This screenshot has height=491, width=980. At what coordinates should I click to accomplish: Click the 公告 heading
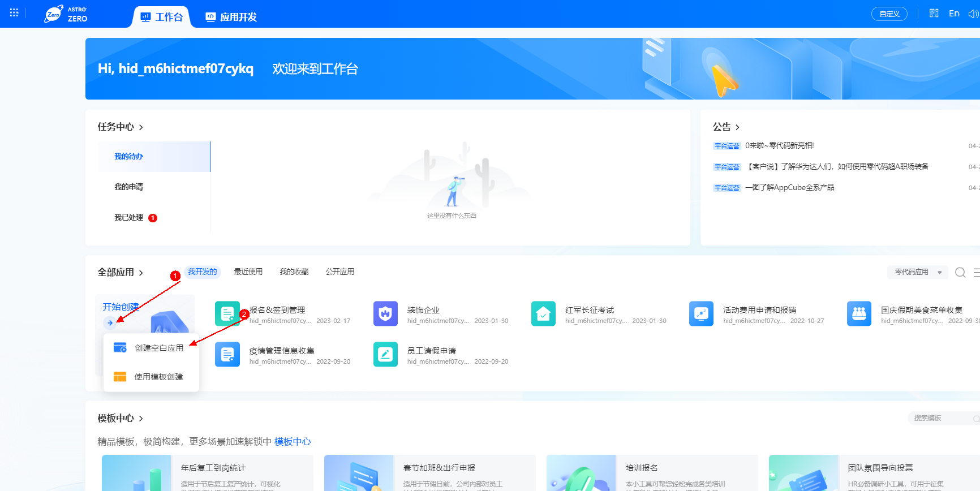tap(722, 127)
